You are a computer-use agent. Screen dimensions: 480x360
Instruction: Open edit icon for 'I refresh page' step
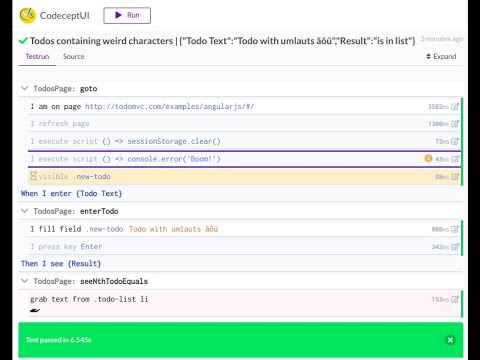pyautogui.click(x=455, y=124)
